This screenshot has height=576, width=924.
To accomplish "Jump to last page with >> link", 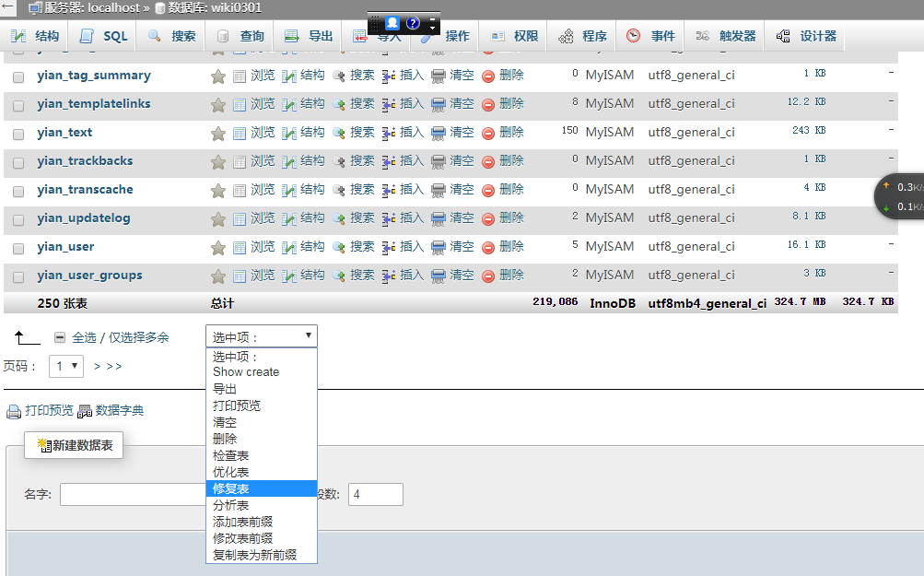I will pyautogui.click(x=114, y=366).
